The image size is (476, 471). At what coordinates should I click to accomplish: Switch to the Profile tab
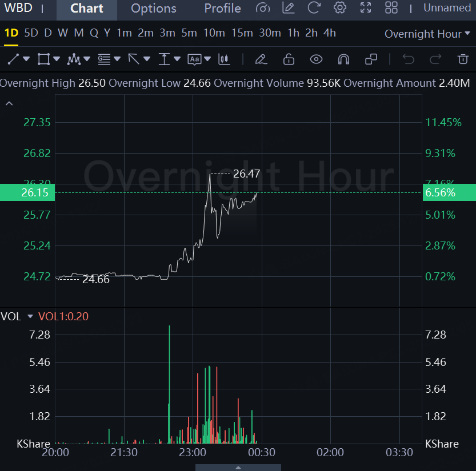pyautogui.click(x=222, y=9)
